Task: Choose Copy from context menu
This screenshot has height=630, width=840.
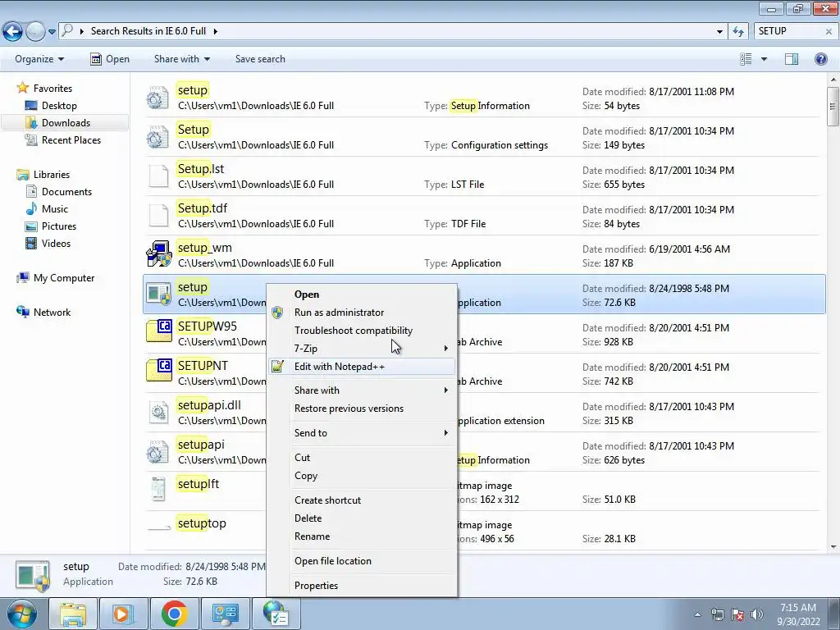Action: [x=362, y=476]
